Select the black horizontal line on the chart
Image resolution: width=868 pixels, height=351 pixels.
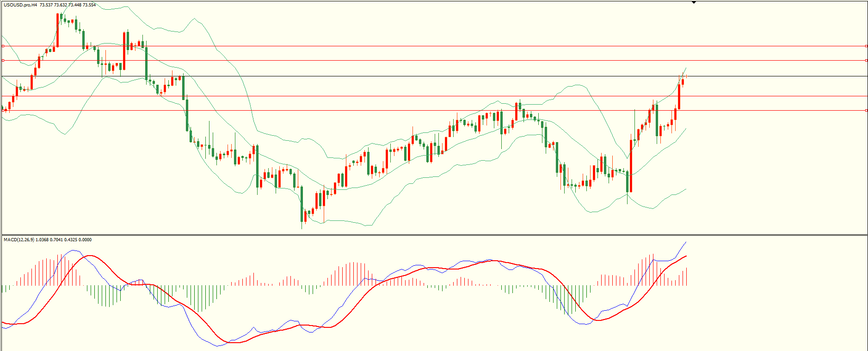click(x=434, y=76)
